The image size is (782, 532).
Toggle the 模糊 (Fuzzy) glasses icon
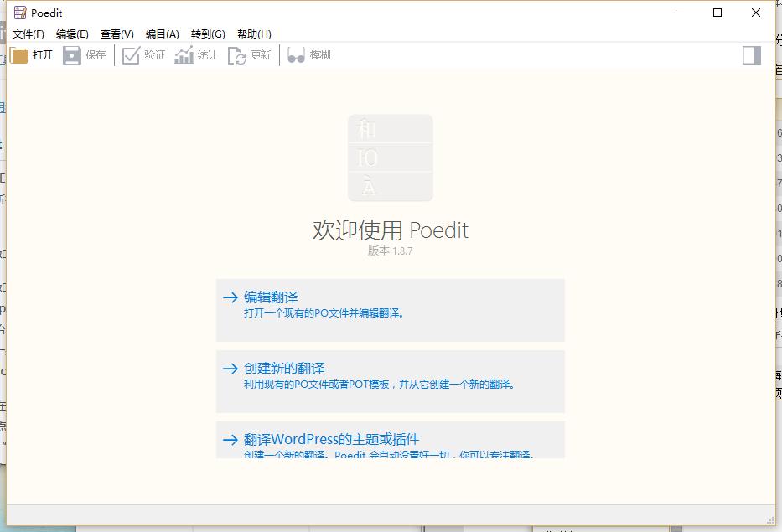[296, 55]
